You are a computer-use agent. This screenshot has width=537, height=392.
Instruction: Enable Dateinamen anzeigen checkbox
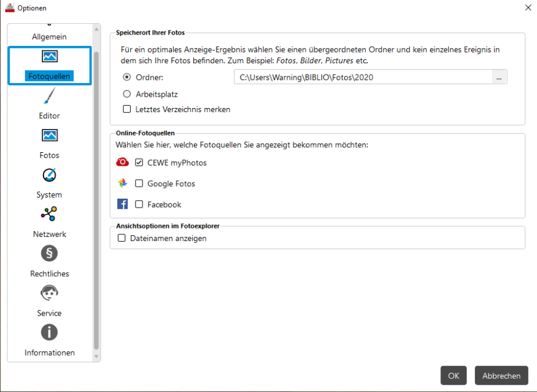tap(122, 237)
